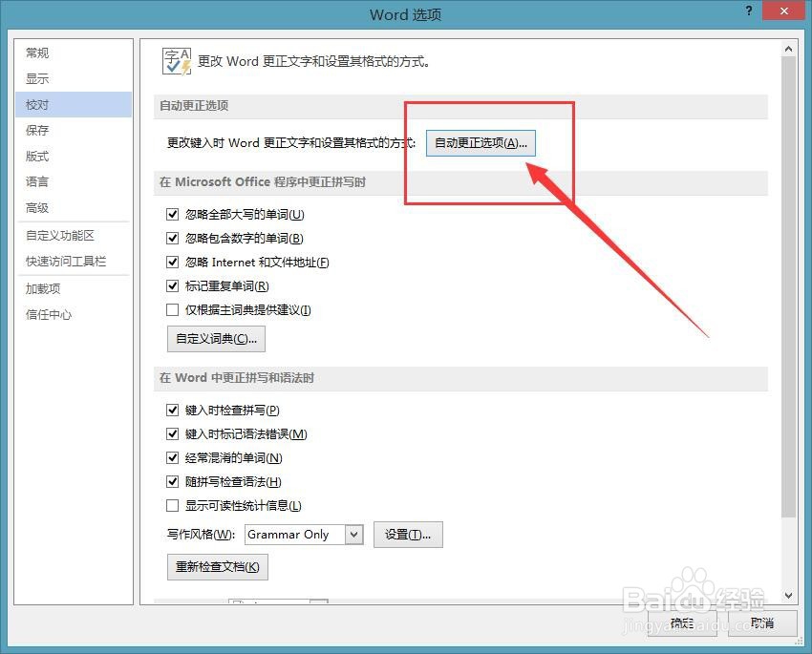This screenshot has height=654, width=812.
Task: Click the proofing icon beside the header text
Action: [177, 61]
